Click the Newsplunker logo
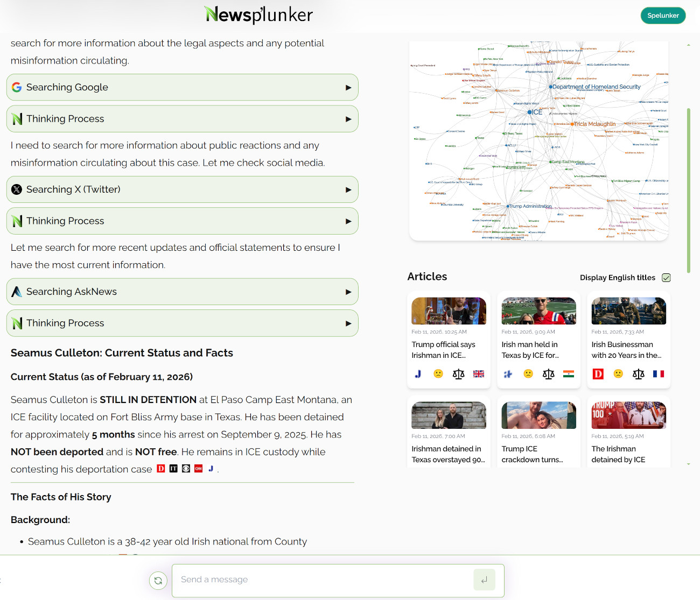This screenshot has height=600, width=700. pyautogui.click(x=259, y=15)
